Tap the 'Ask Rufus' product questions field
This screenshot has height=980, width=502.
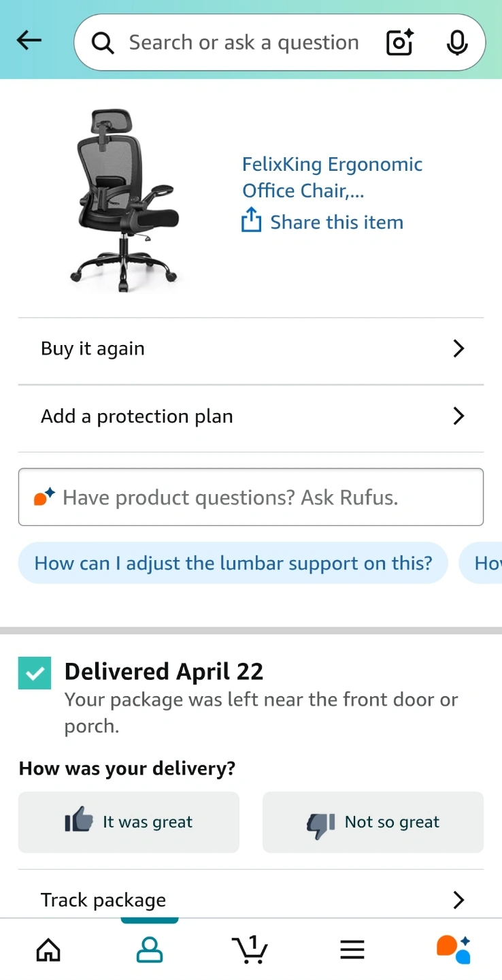(251, 497)
